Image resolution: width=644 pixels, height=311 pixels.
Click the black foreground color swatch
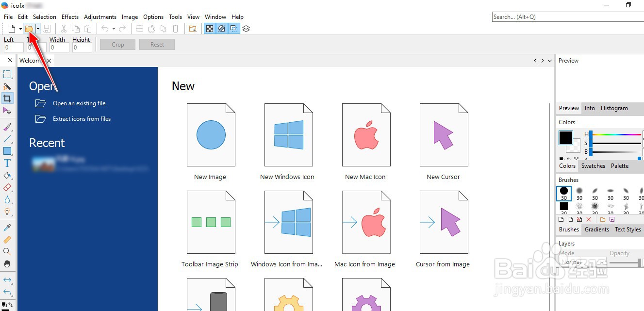click(565, 138)
